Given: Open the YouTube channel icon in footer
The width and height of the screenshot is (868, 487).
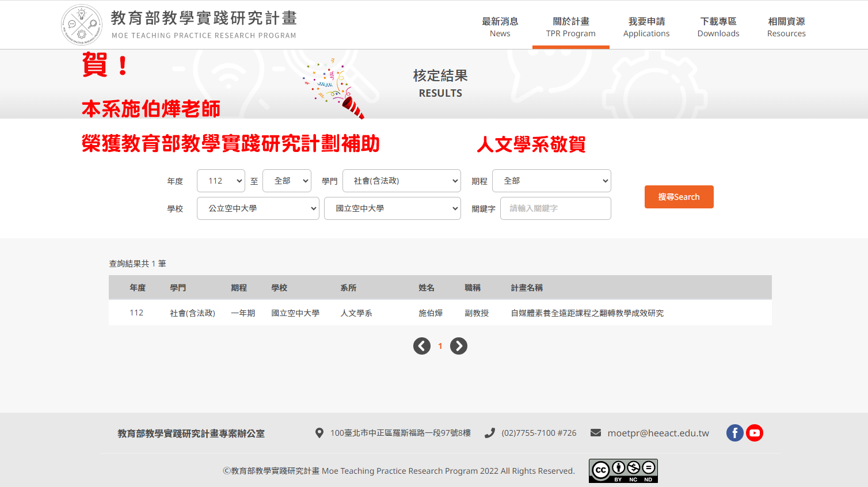Looking at the screenshot, I should (x=755, y=433).
